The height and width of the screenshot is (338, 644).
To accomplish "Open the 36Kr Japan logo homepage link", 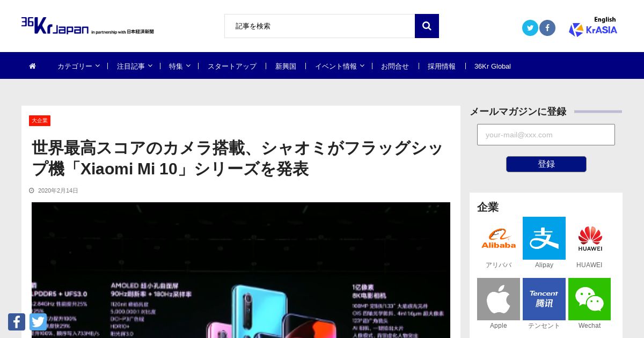I will click(87, 26).
